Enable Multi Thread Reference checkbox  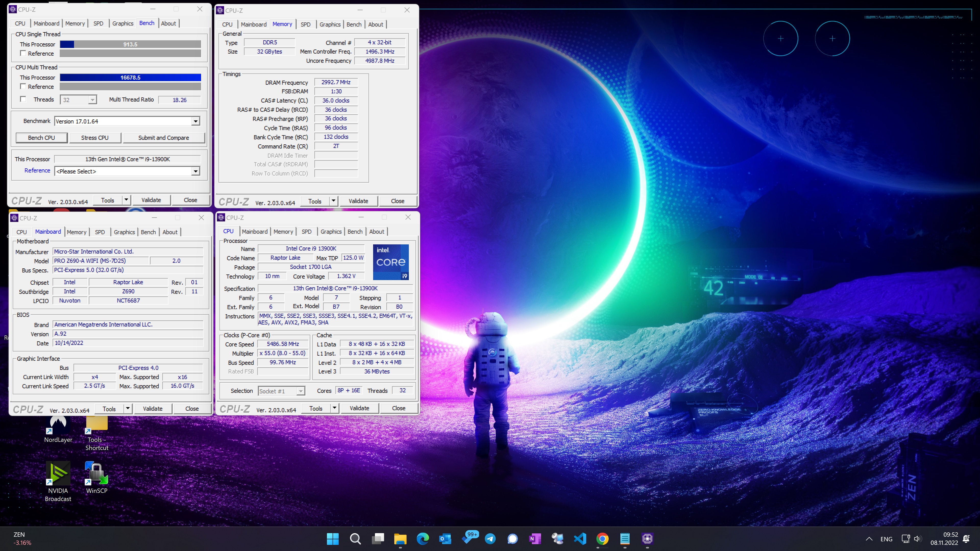[x=23, y=86]
